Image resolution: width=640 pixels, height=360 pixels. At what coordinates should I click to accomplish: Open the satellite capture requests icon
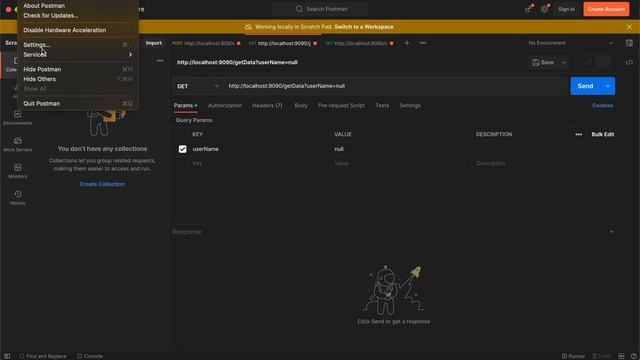click(529, 9)
